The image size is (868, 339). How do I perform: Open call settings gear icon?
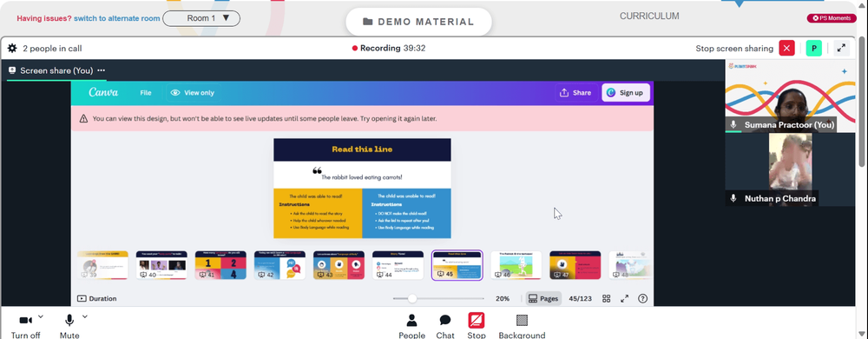pyautogui.click(x=11, y=48)
